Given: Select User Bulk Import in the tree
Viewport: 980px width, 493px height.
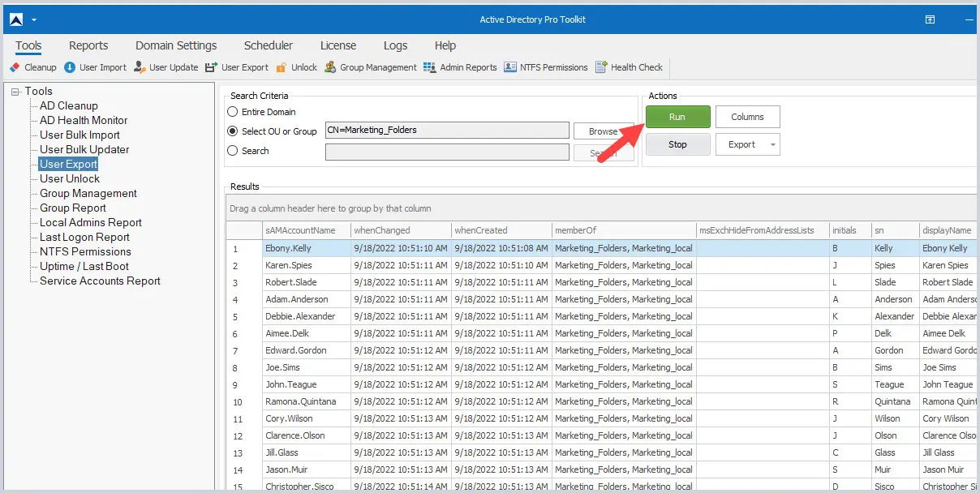Looking at the screenshot, I should (x=80, y=135).
